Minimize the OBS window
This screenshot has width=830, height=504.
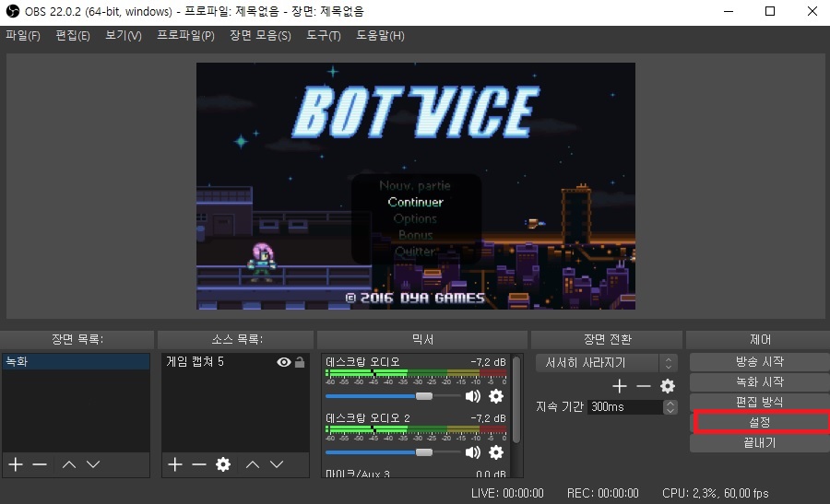click(729, 11)
